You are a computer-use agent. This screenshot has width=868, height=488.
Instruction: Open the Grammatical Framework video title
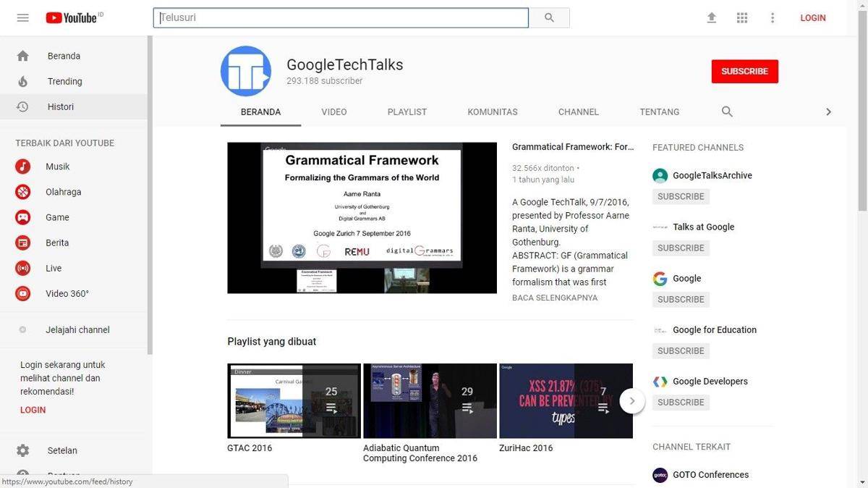pyautogui.click(x=573, y=147)
